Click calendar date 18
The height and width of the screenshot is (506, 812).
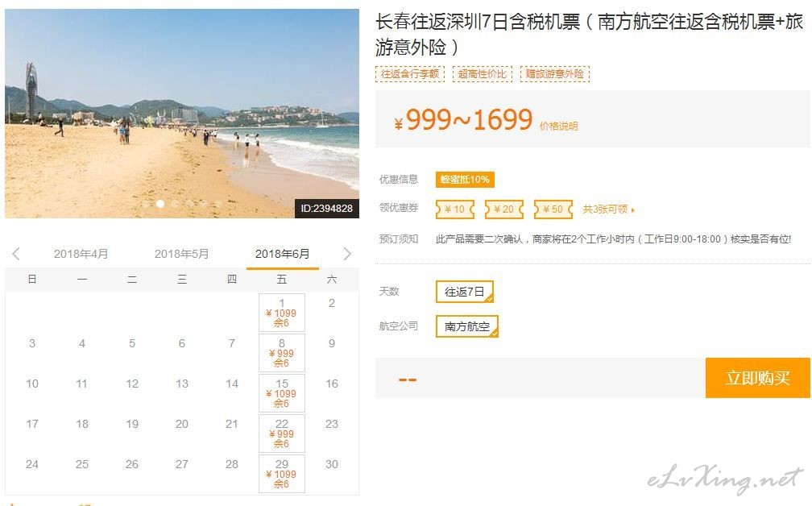(82, 424)
